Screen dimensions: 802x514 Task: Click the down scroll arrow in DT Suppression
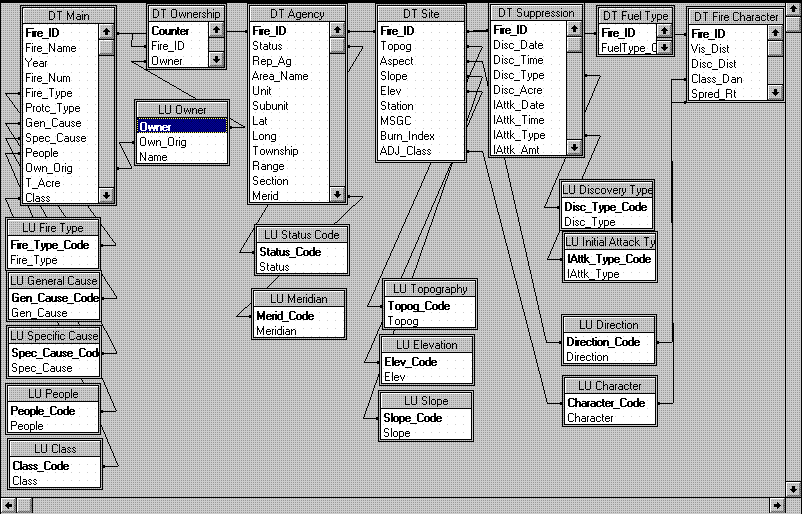[574, 147]
